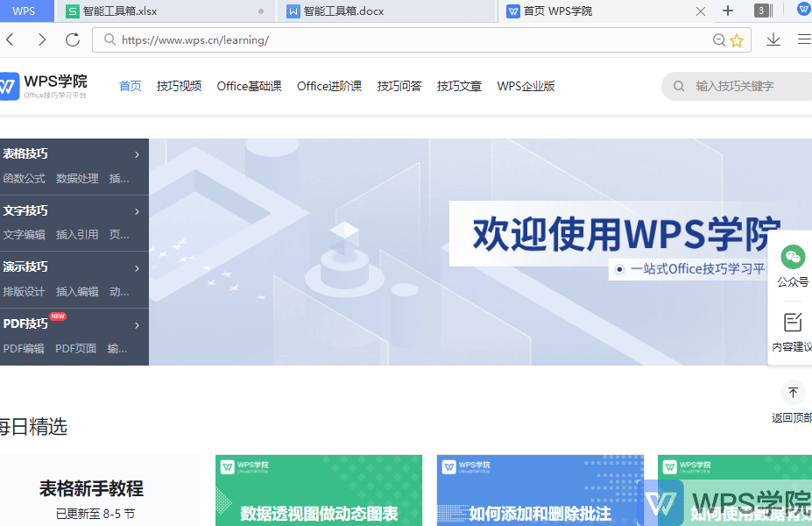Open the 表格技巧 category heading

pos(25,154)
